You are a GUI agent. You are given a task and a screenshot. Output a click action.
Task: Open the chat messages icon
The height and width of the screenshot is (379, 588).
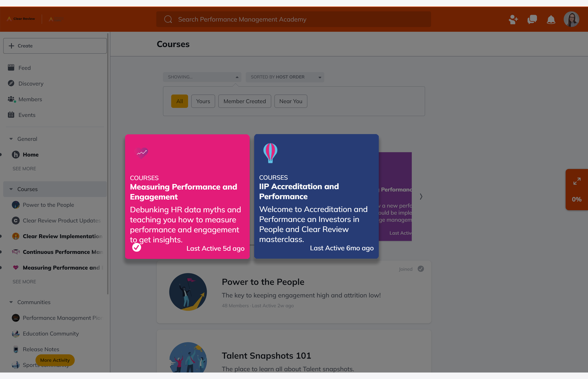click(532, 19)
